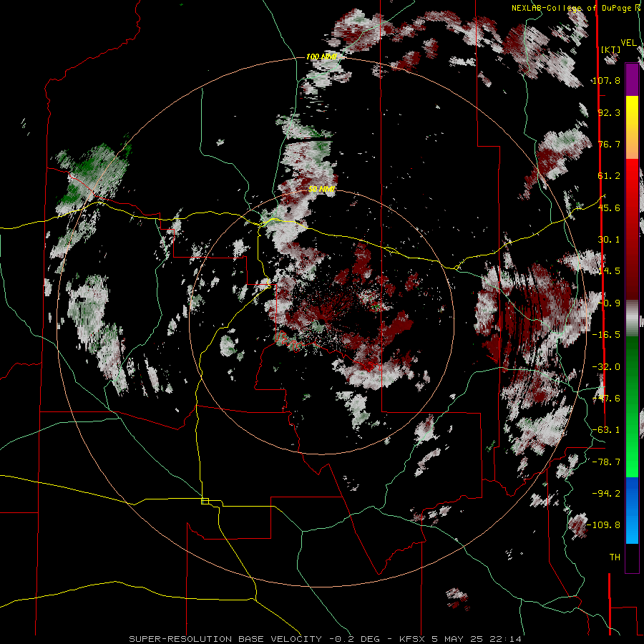Select the -94.2 value on velocity scale

(606, 493)
